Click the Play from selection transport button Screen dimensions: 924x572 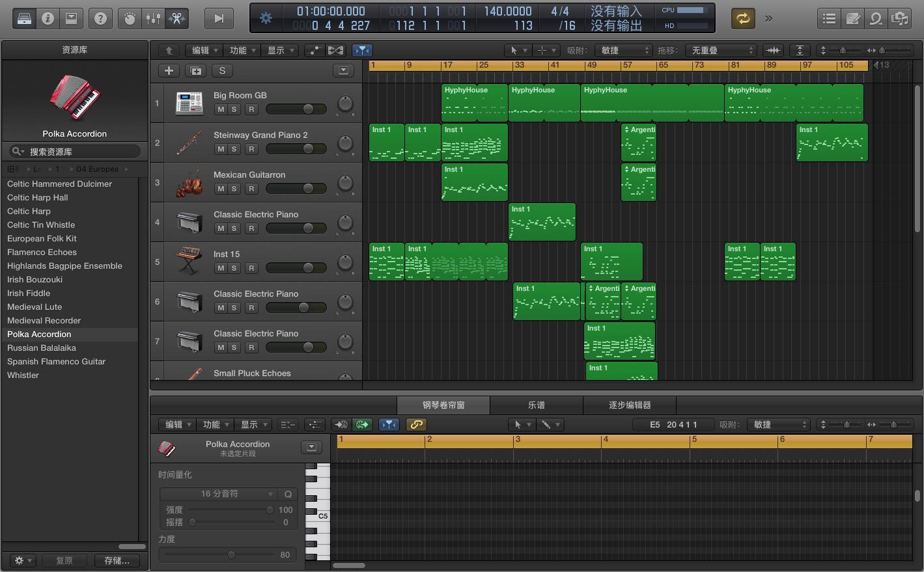click(219, 18)
